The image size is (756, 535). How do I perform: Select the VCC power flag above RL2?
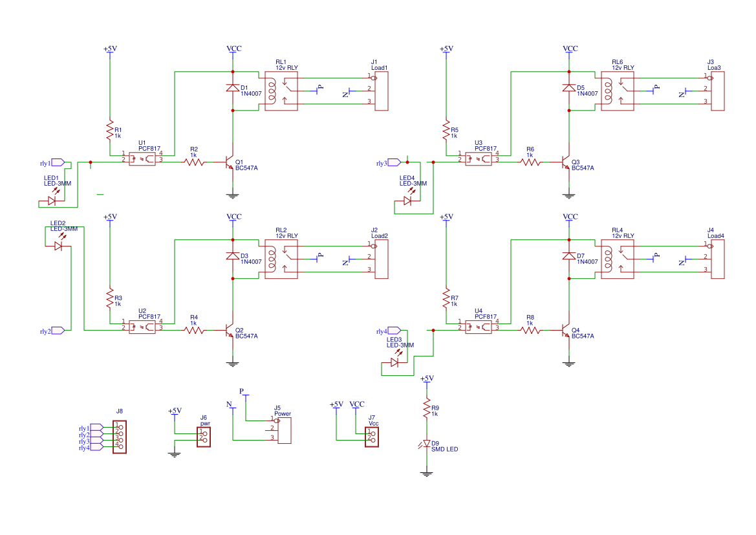[x=234, y=218]
